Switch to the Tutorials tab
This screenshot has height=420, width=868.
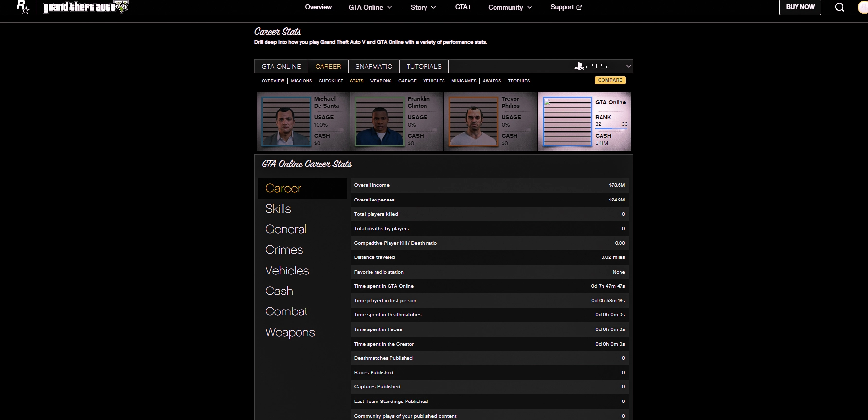pyautogui.click(x=424, y=66)
